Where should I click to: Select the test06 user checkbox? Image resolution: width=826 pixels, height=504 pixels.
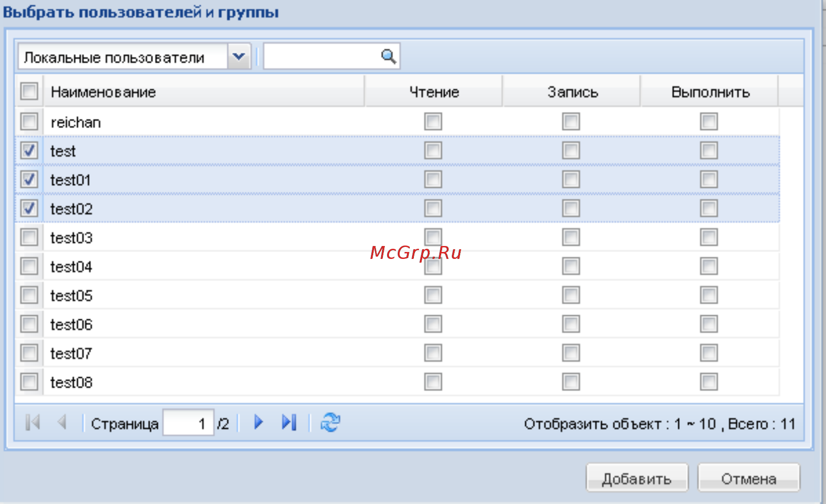(x=29, y=324)
